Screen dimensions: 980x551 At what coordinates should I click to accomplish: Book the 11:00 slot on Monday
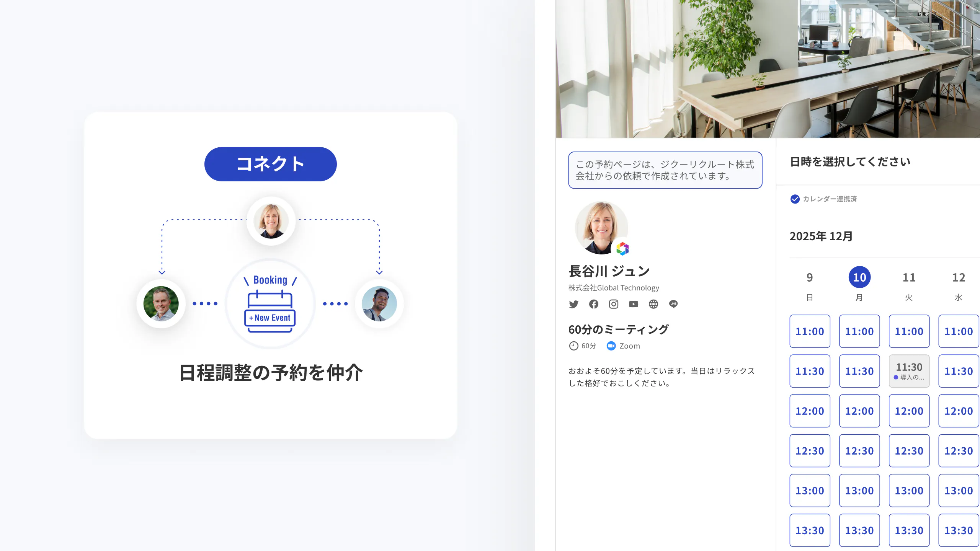pyautogui.click(x=860, y=331)
